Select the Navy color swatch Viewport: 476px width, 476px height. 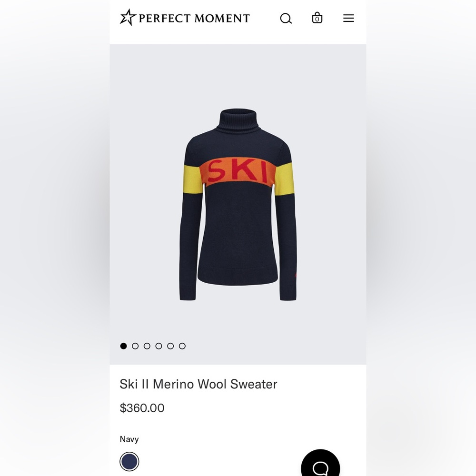pos(129,462)
